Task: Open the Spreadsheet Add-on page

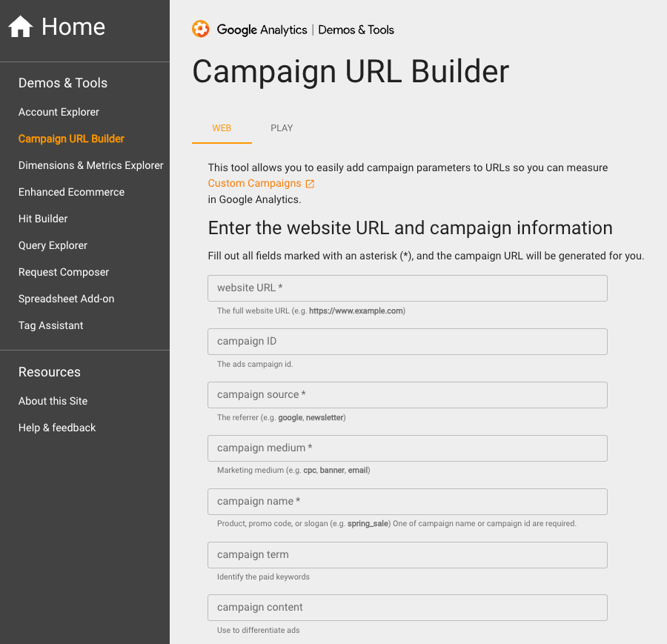Action: [66, 299]
